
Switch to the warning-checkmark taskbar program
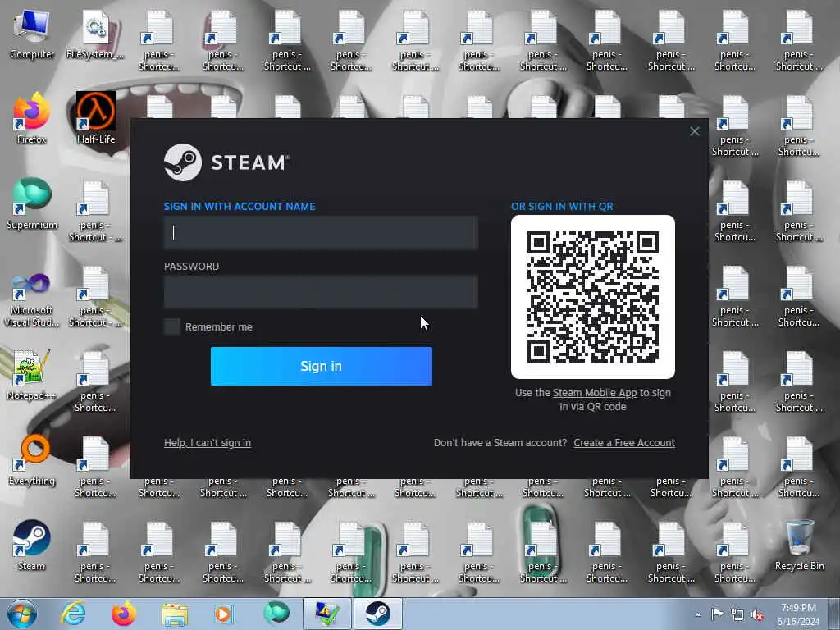click(326, 614)
